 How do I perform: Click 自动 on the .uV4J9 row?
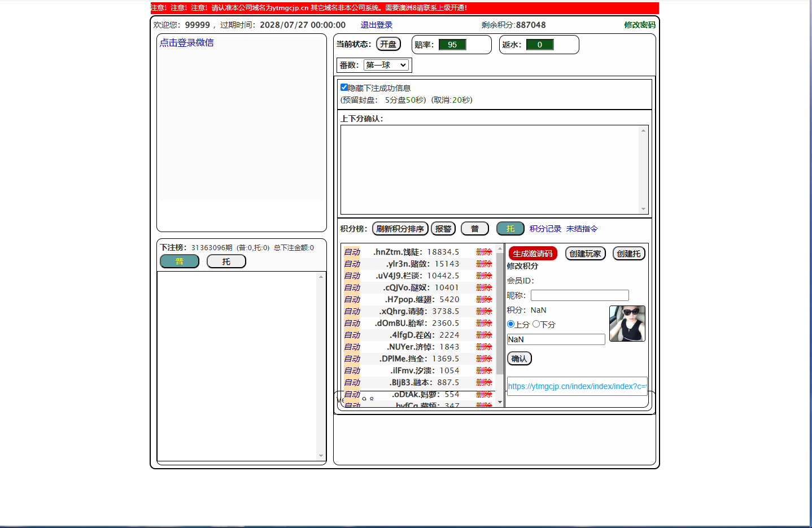[x=352, y=276]
